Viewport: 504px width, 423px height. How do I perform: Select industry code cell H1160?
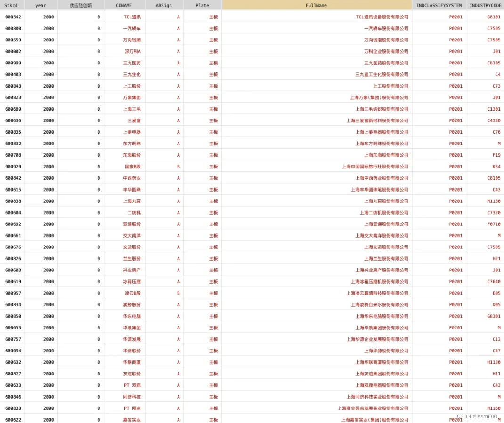point(494,408)
